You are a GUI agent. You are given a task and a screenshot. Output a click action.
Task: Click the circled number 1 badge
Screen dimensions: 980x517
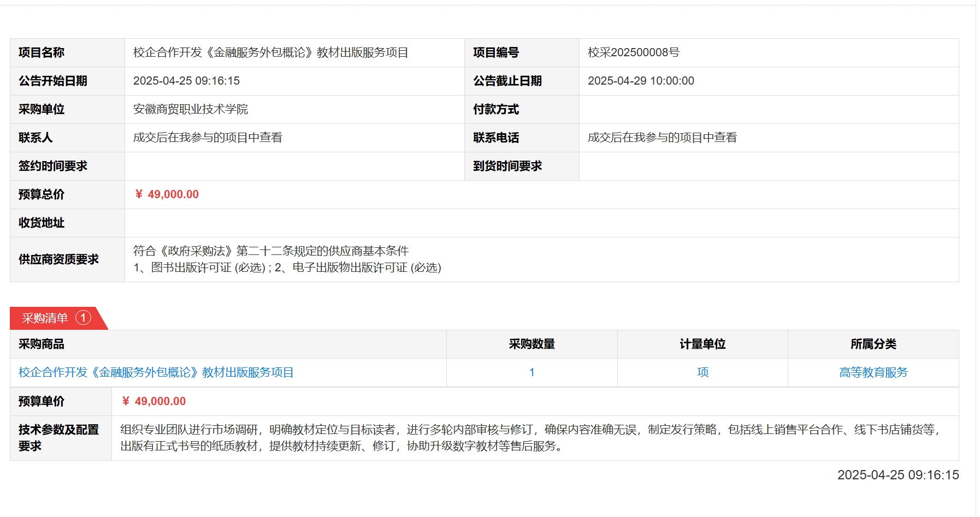[83, 318]
